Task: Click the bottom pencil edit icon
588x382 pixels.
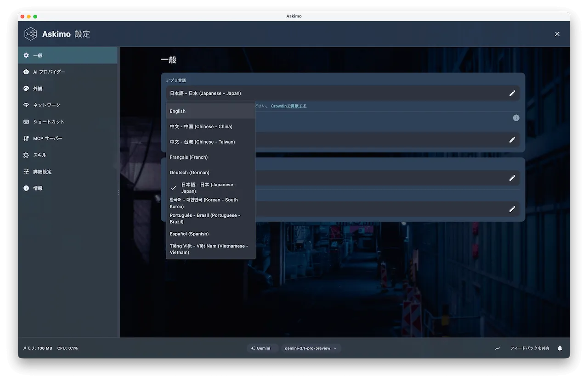Action: pos(512,209)
